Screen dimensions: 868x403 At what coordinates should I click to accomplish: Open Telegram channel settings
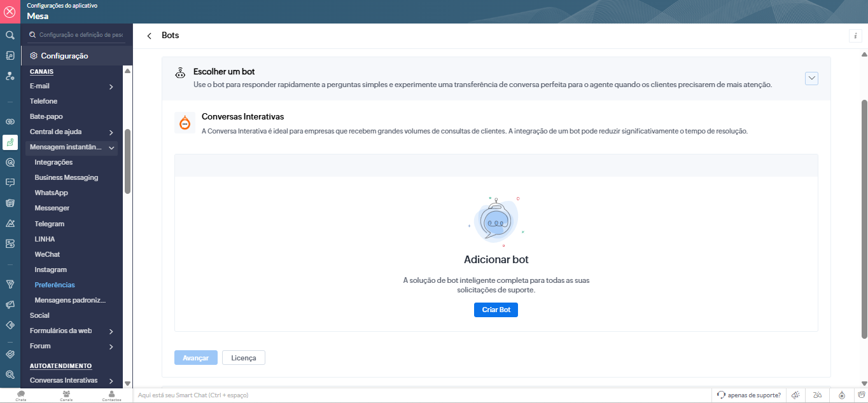click(49, 224)
